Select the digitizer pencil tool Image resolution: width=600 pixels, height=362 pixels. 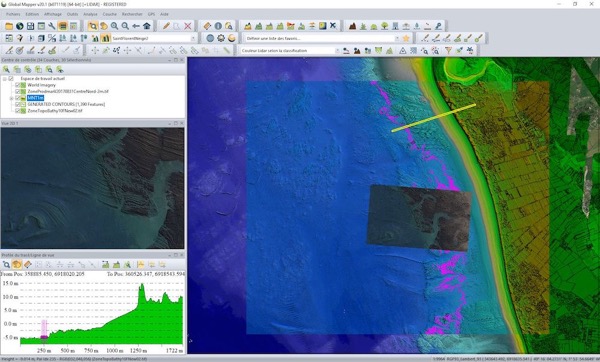(x=166, y=26)
